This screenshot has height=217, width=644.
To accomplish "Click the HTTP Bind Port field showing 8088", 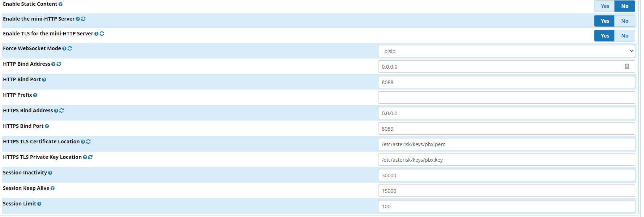I will coord(507,82).
